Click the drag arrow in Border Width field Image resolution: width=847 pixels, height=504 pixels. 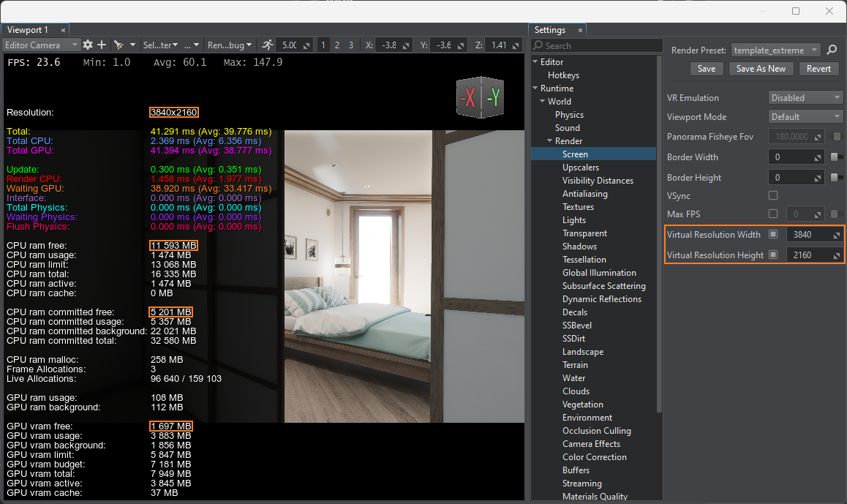click(x=818, y=157)
